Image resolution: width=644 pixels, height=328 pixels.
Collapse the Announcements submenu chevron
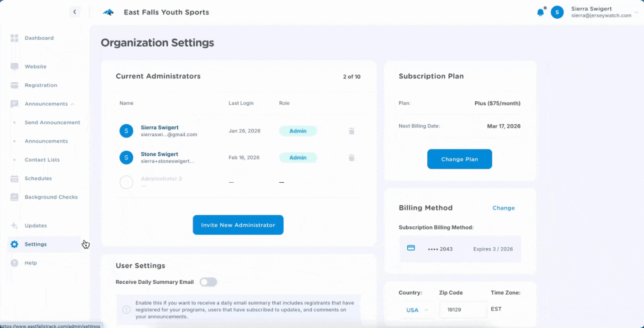[73, 104]
